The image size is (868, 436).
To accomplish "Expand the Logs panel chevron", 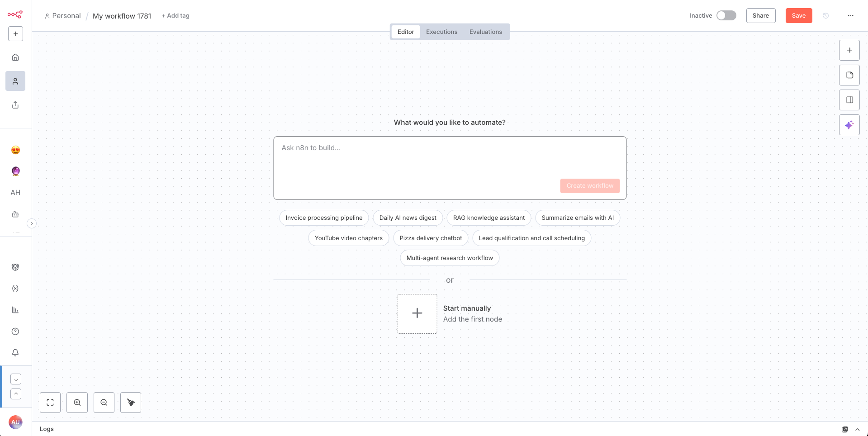I will coord(857,429).
